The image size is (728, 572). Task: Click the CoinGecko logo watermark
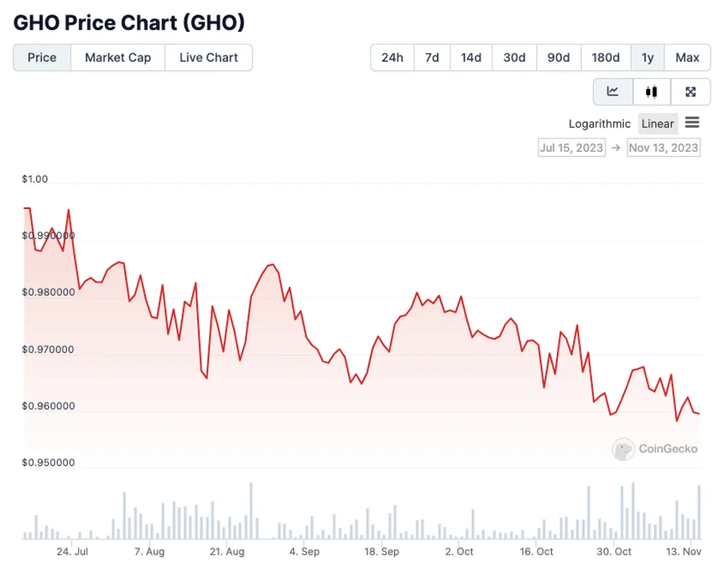click(x=655, y=449)
